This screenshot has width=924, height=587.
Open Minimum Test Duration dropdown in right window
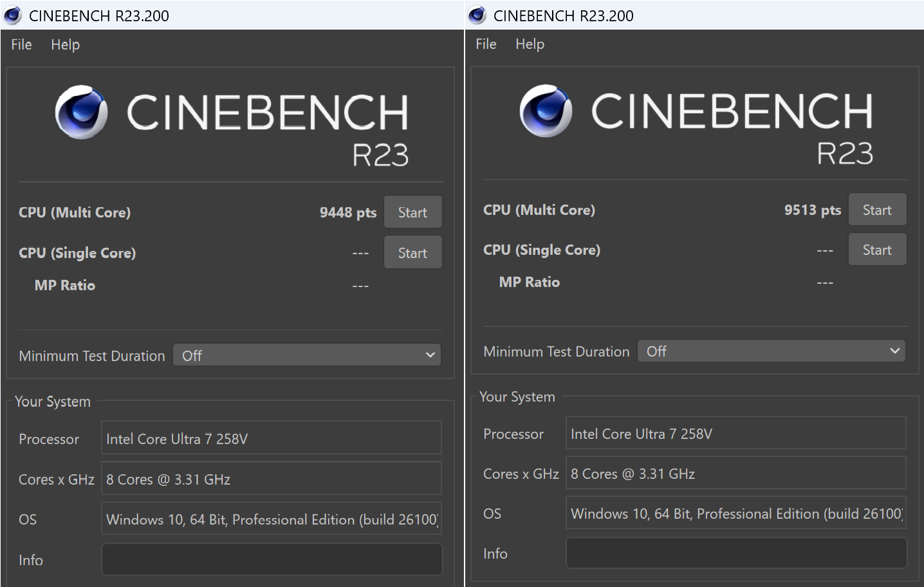point(772,351)
